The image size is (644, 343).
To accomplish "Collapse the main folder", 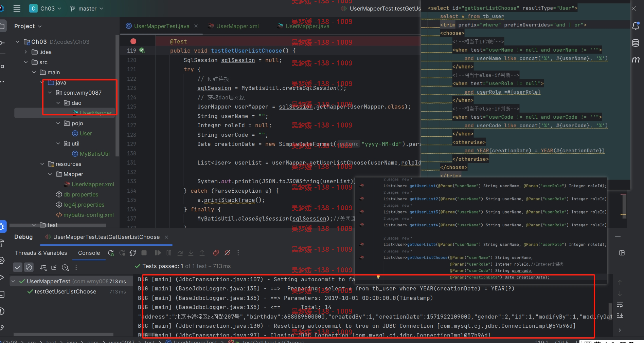I will pos(34,72).
